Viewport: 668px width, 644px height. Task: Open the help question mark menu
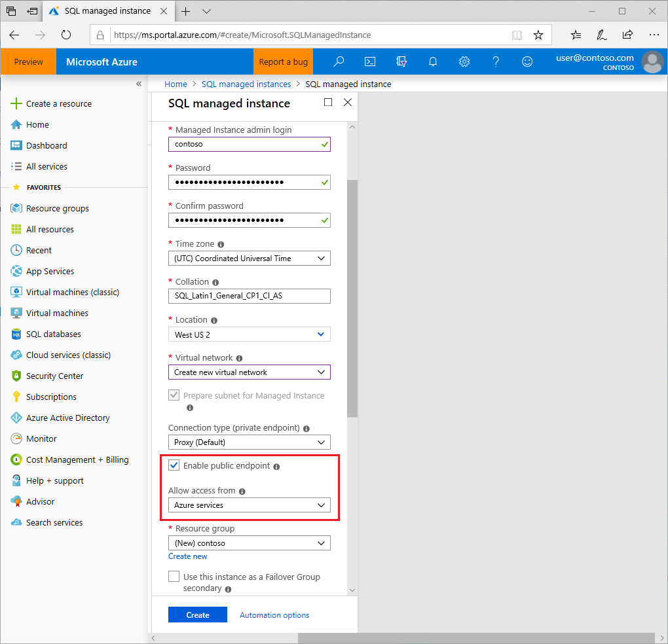point(496,62)
